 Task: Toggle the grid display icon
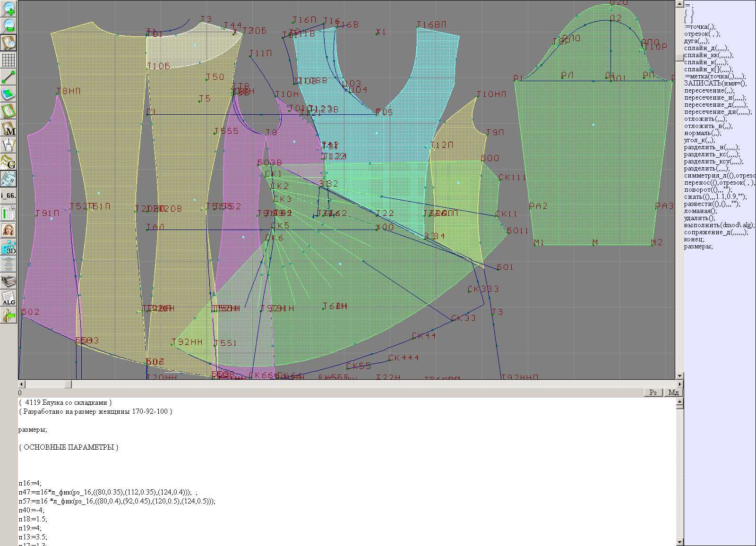point(9,60)
